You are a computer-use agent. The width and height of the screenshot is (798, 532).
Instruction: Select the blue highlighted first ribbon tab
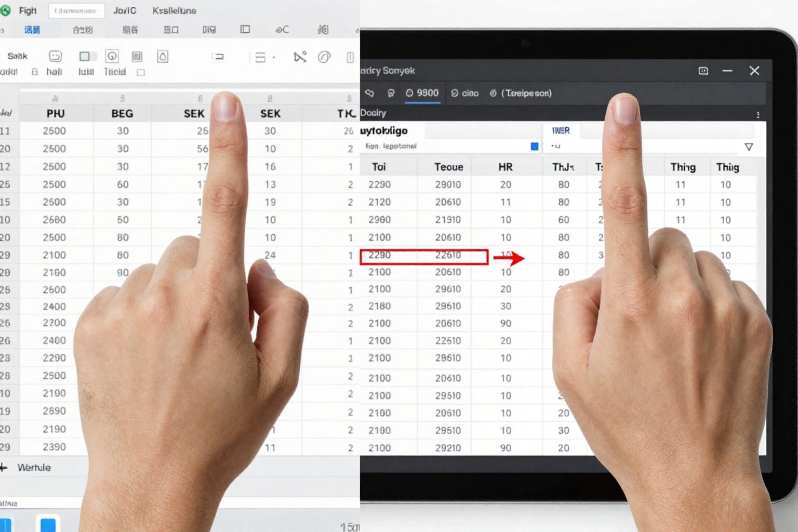click(x=32, y=30)
